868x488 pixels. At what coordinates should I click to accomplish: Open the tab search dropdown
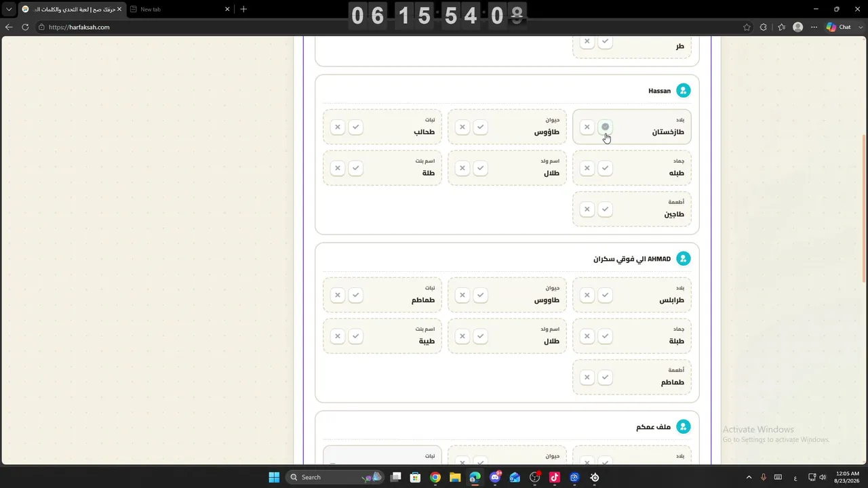[x=9, y=9]
